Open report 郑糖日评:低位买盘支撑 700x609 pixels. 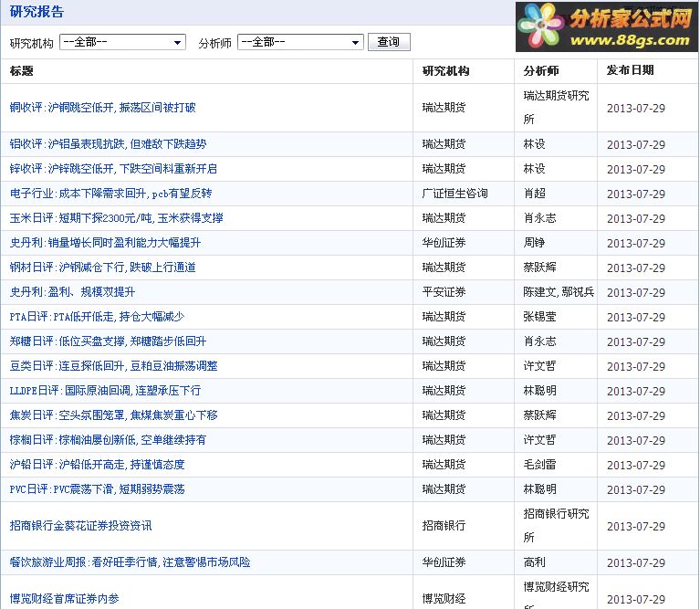click(x=108, y=341)
